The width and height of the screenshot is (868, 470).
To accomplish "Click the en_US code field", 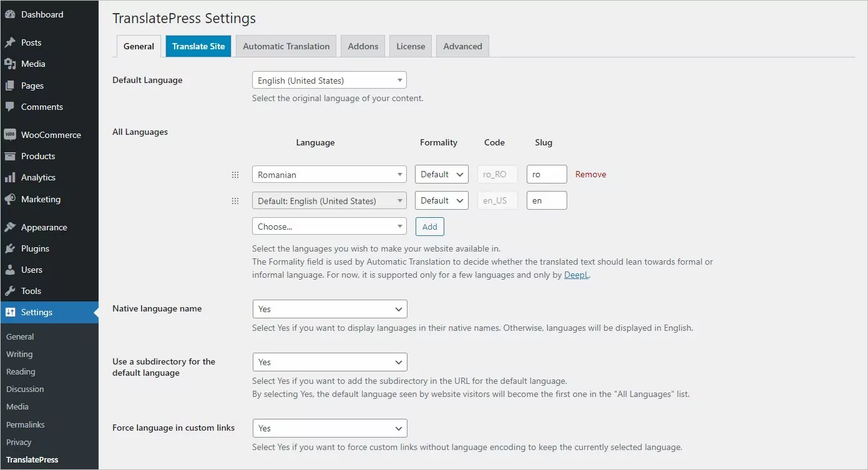I will (x=497, y=201).
